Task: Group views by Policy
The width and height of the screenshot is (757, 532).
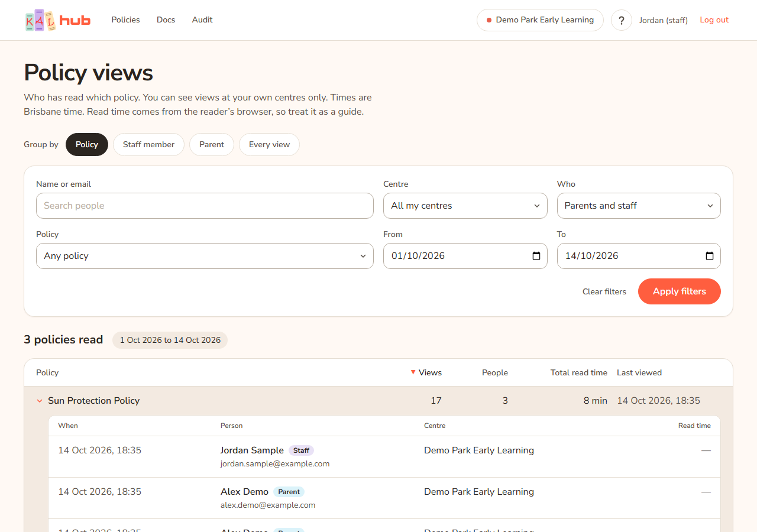Action: point(87,144)
